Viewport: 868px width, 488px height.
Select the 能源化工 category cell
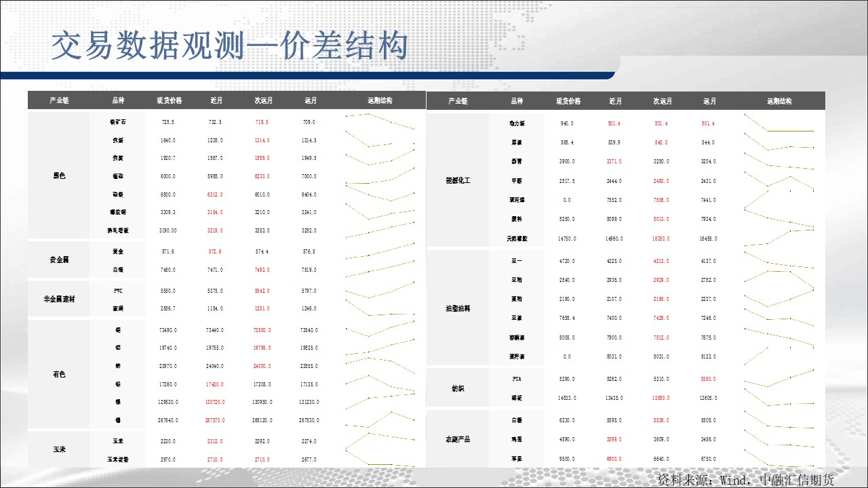coord(458,181)
